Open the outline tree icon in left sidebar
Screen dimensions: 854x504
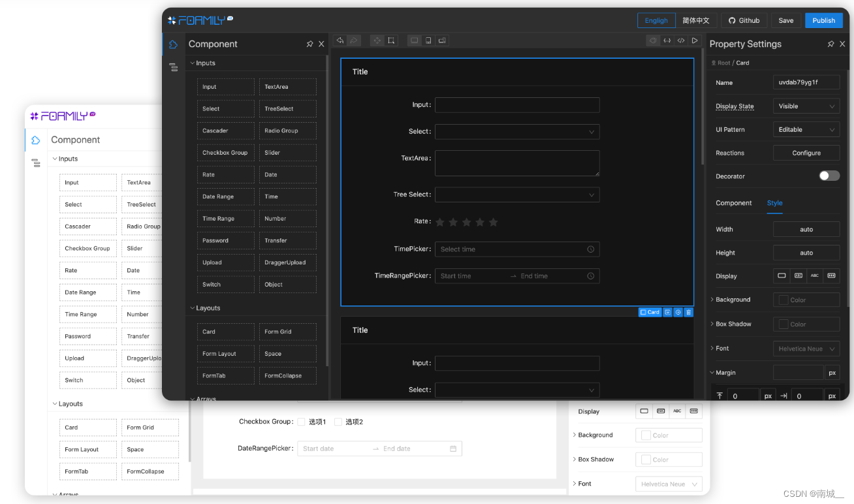[x=173, y=67]
